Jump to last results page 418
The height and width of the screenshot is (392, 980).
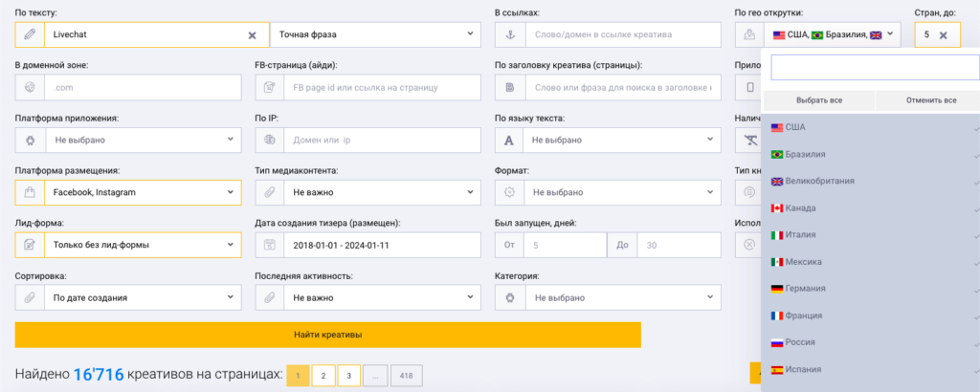[x=406, y=376]
